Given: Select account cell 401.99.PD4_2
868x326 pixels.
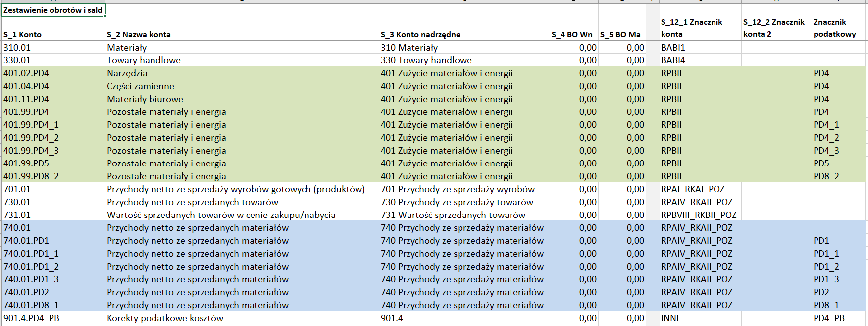Looking at the screenshot, I should [x=53, y=137].
